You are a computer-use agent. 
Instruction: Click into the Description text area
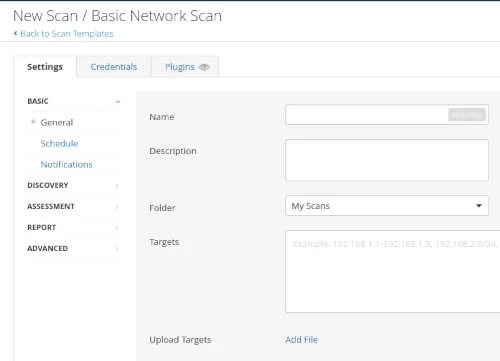387,160
